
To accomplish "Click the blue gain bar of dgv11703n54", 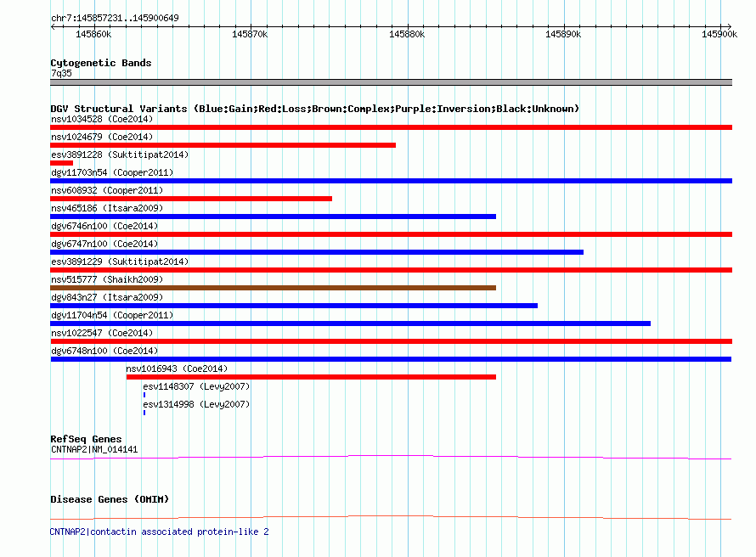I will [391, 181].
